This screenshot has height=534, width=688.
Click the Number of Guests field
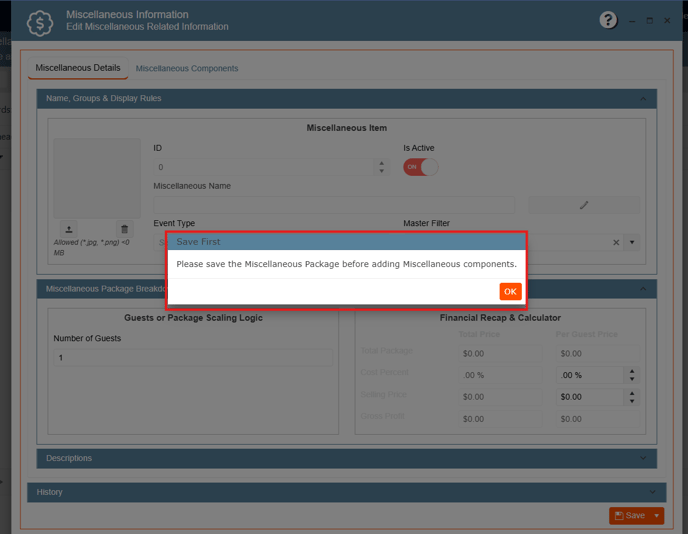(x=192, y=357)
